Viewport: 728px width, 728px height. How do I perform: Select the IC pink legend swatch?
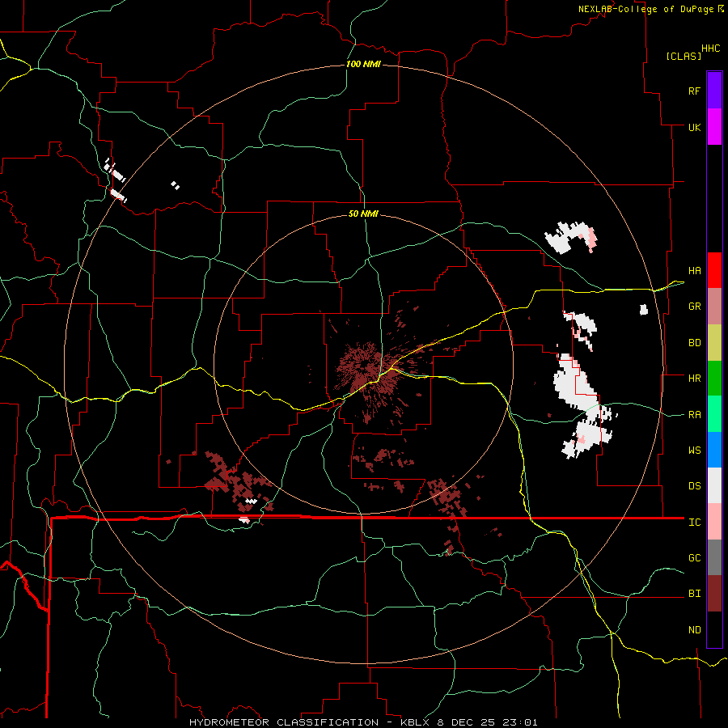[714, 522]
